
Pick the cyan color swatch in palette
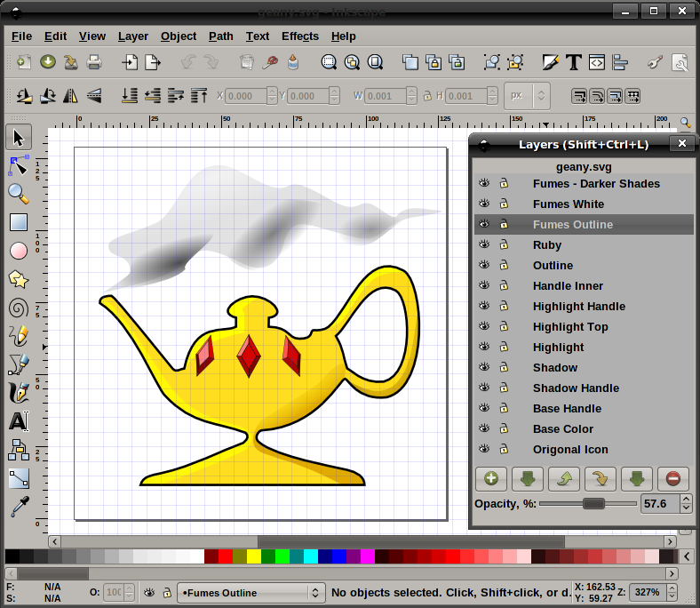311,556
